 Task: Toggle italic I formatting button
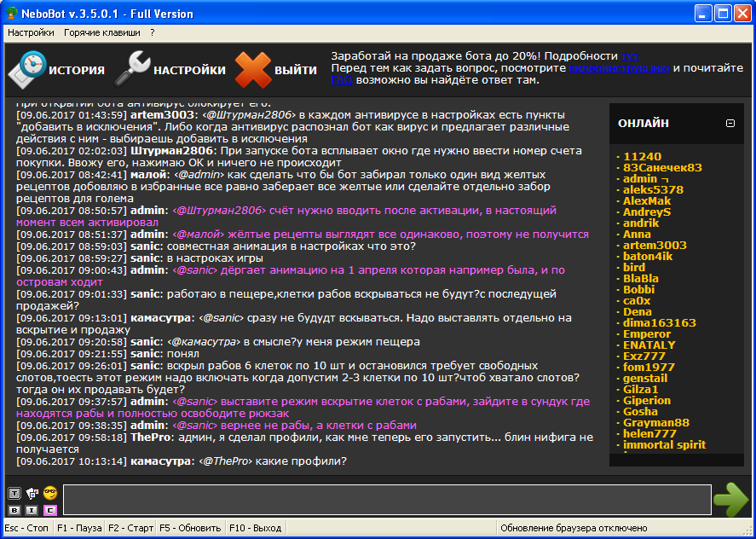[x=32, y=510]
